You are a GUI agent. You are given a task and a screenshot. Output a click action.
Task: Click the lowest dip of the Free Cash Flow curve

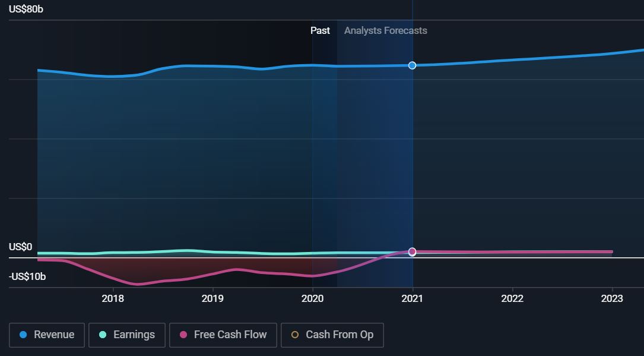[x=138, y=284]
